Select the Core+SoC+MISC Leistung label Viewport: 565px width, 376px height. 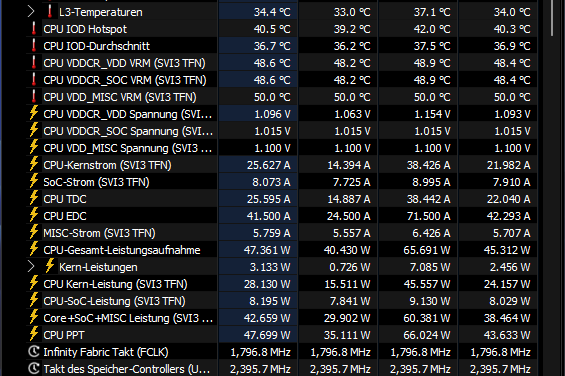pos(128,318)
